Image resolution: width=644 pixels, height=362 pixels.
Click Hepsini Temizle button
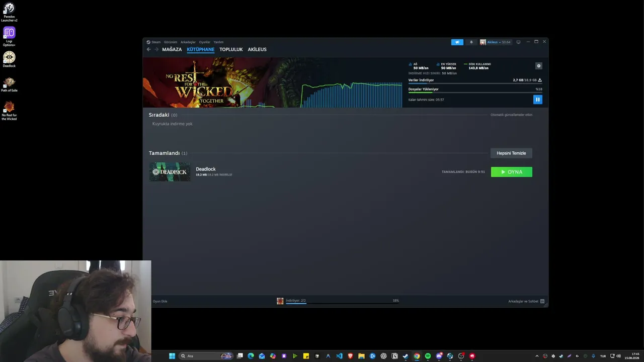click(x=511, y=153)
